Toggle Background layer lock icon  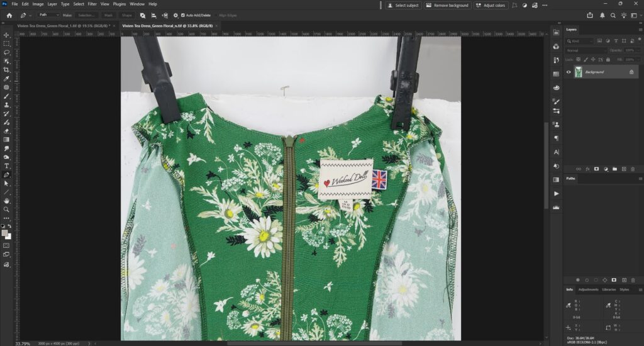click(631, 72)
